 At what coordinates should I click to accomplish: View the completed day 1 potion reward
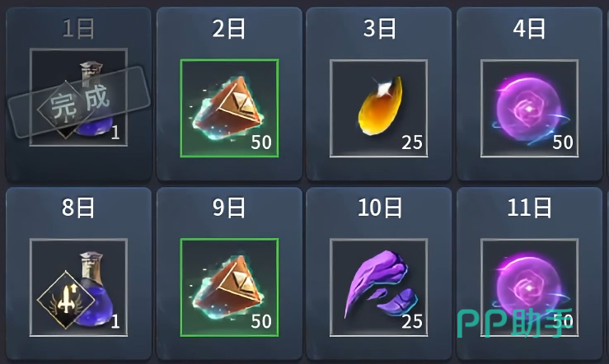tap(78, 97)
